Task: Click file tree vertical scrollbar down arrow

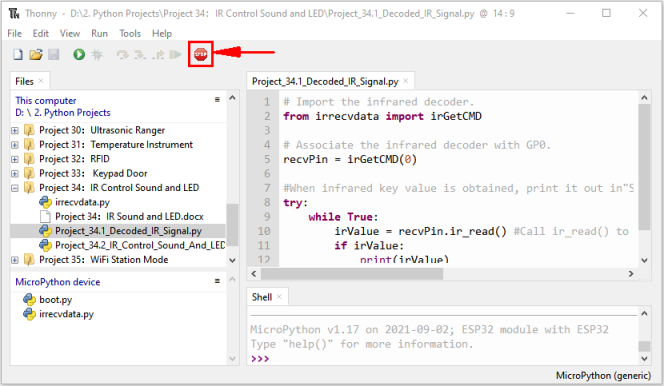Action: (232, 260)
